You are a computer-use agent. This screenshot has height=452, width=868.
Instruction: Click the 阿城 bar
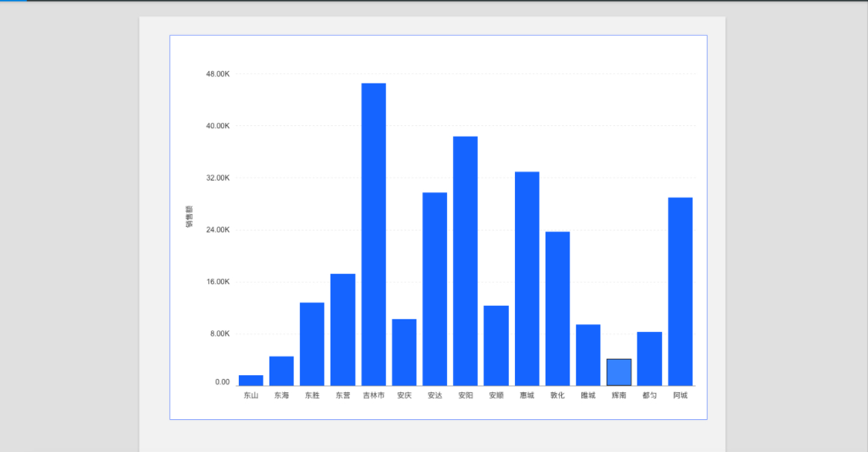point(681,292)
